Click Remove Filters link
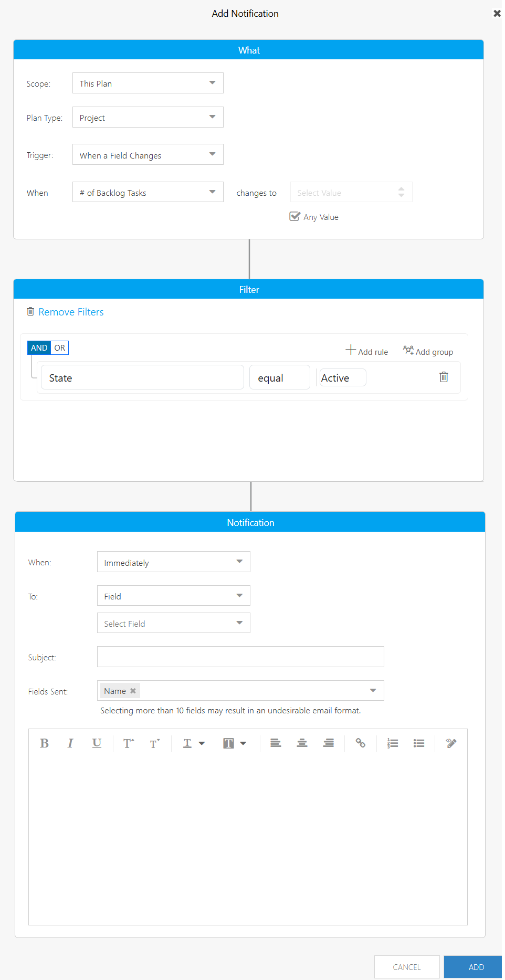 (71, 312)
